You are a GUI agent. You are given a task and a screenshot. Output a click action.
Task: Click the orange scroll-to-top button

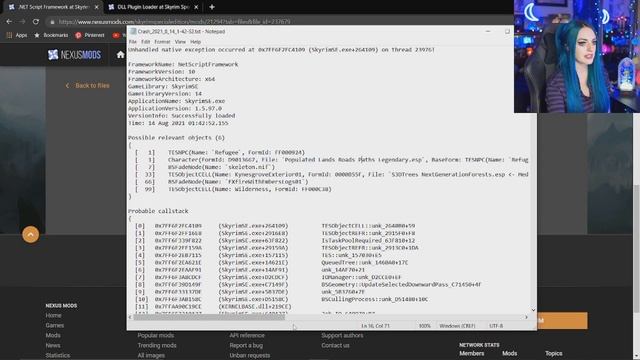(31, 234)
